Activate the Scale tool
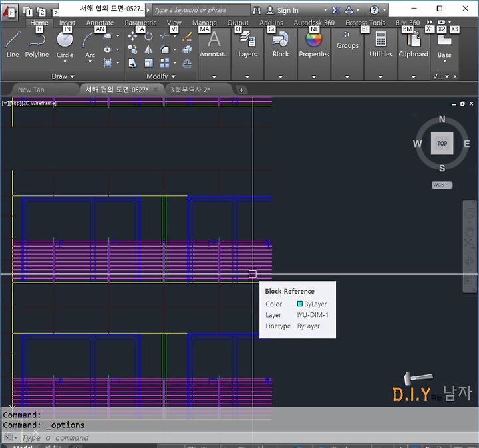 click(148, 63)
